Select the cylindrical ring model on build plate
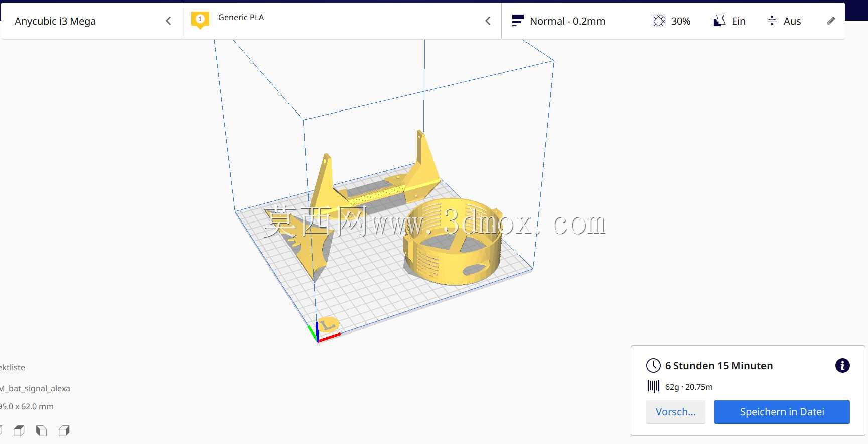Image resolution: width=868 pixels, height=444 pixels. (453, 242)
